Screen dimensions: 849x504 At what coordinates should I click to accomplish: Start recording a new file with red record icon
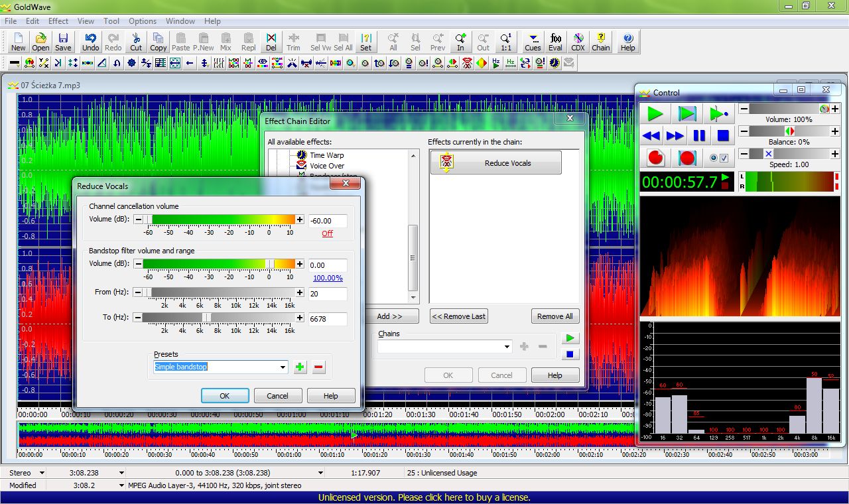point(655,158)
